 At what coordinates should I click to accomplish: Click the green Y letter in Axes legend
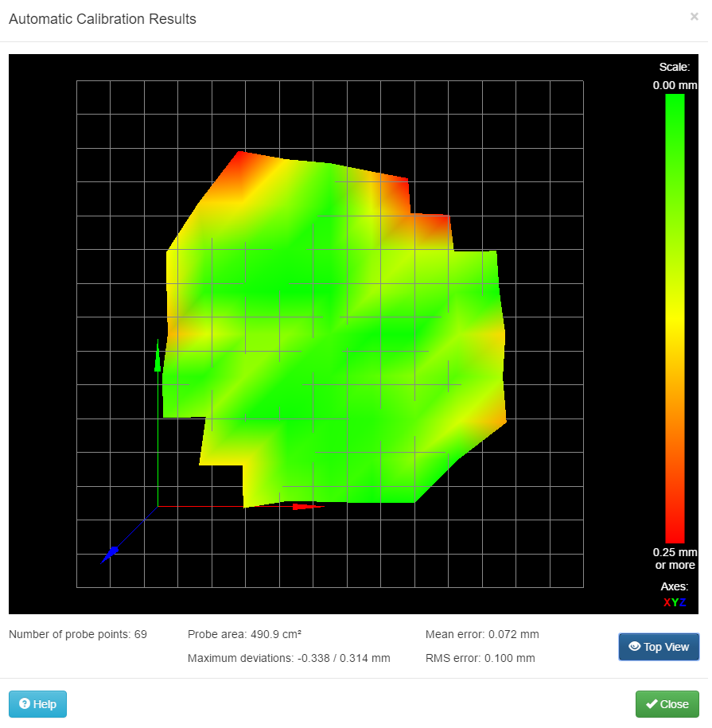pos(675,602)
